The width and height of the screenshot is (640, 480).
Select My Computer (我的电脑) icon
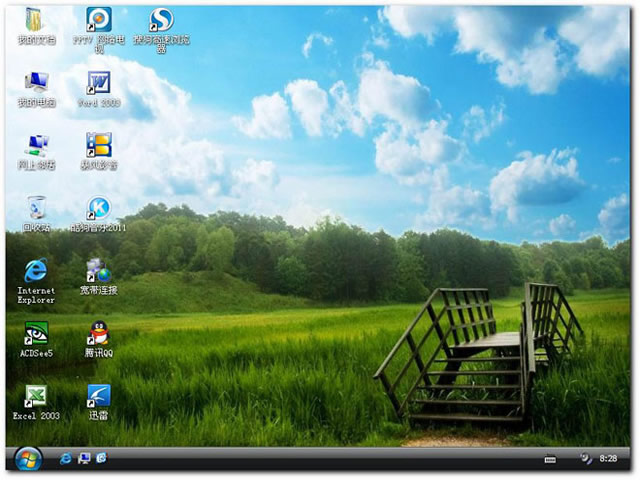click(35, 83)
